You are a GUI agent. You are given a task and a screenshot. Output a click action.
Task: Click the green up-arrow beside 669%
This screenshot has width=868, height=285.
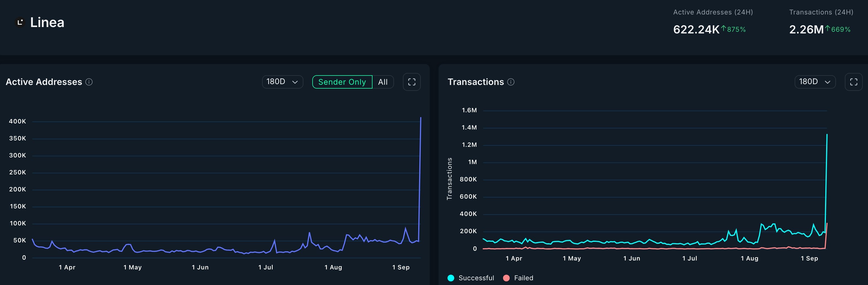(828, 29)
